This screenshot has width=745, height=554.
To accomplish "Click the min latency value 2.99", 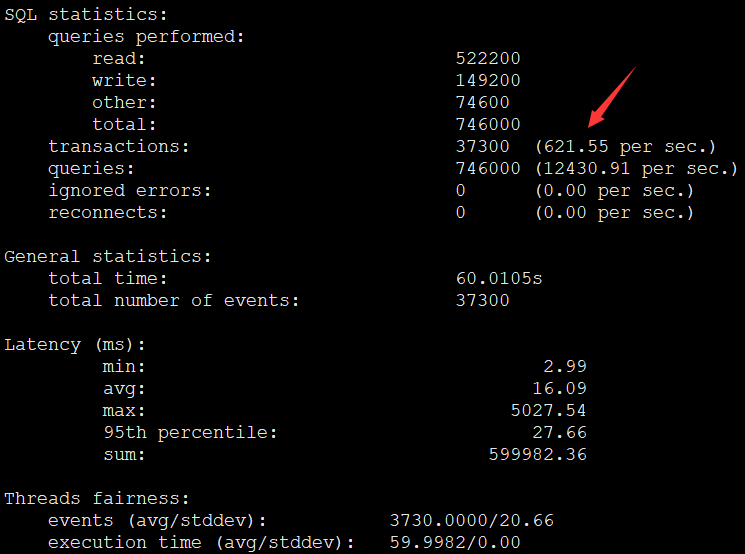I will click(x=565, y=366).
